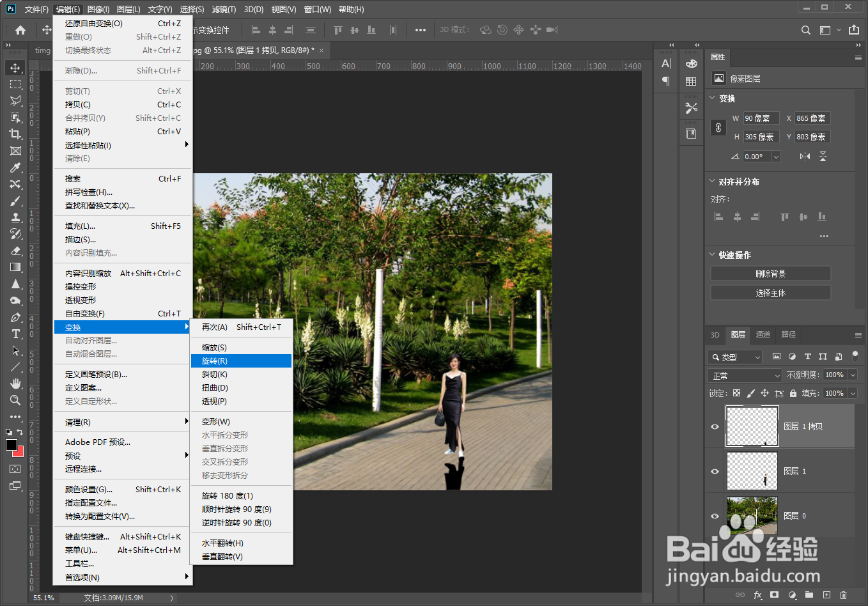Click the share/export icon at top right
Image resolution: width=868 pixels, height=606 pixels.
(x=854, y=30)
